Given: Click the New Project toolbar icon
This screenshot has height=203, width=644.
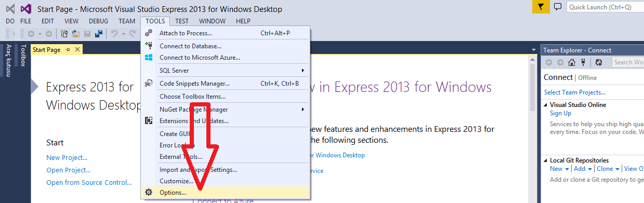Looking at the screenshot, I should point(64,34).
